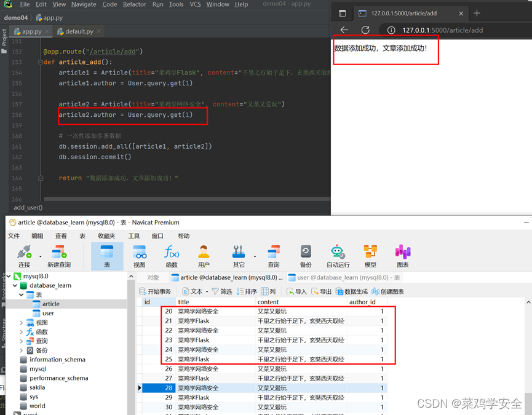Viewport: 532px width, 415px height.
Task: Open Navicat 帮助 menu
Action: click(x=183, y=236)
